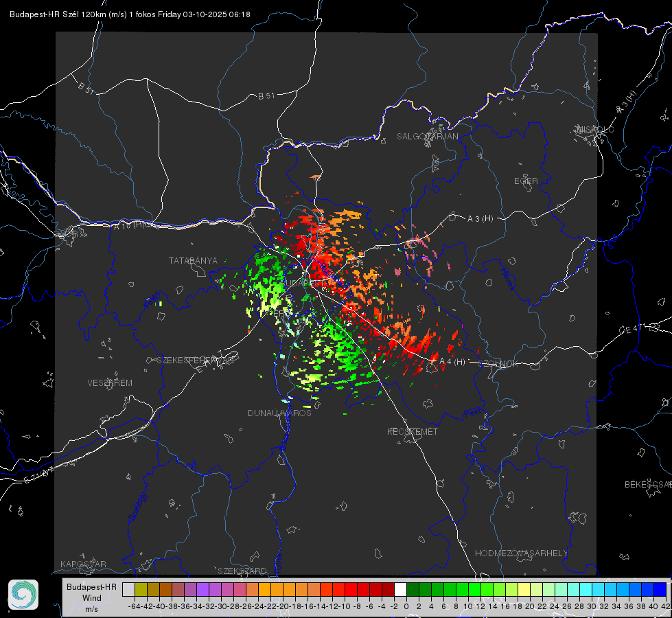The image size is (672, 618).
Task: Click the SZÉKESFEHÉRVÁR city label
Action: 195,360
